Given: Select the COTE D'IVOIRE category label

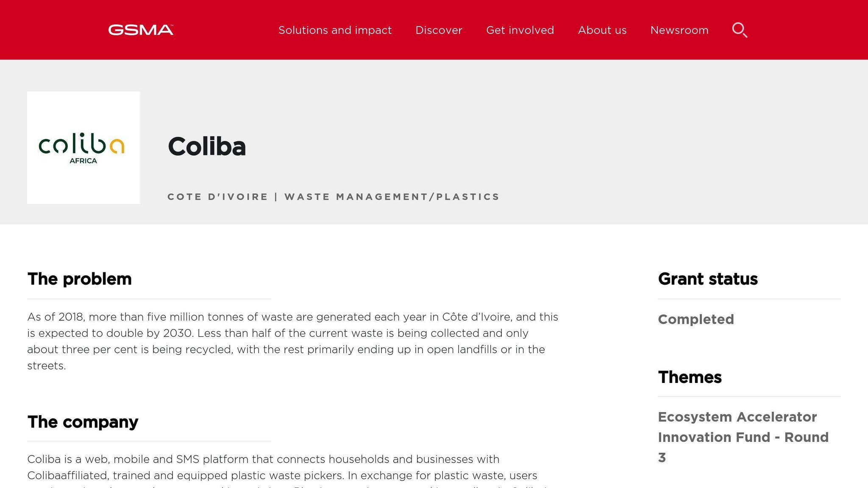Looking at the screenshot, I should pyautogui.click(x=217, y=197).
